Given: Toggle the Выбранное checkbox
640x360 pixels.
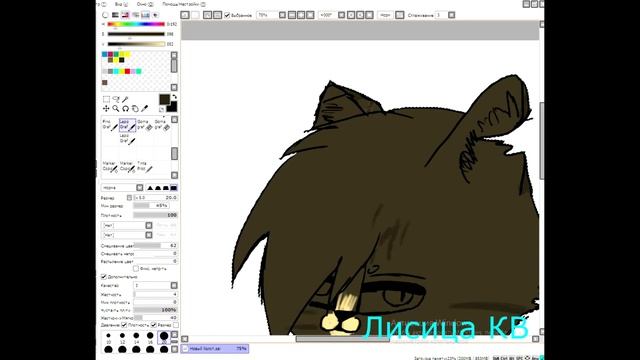Looking at the screenshot, I should click(x=227, y=15).
